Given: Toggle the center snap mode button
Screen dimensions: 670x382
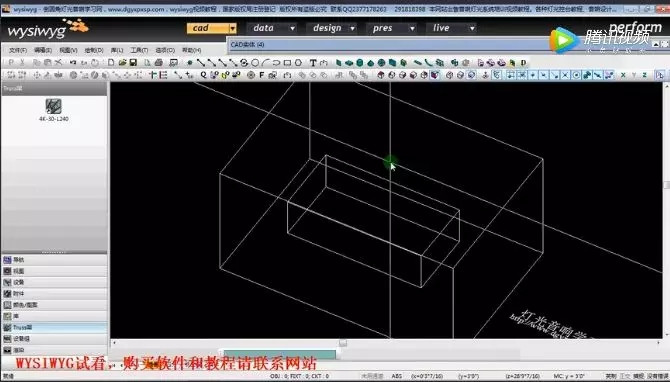Looking at the screenshot, I should coord(576,75).
